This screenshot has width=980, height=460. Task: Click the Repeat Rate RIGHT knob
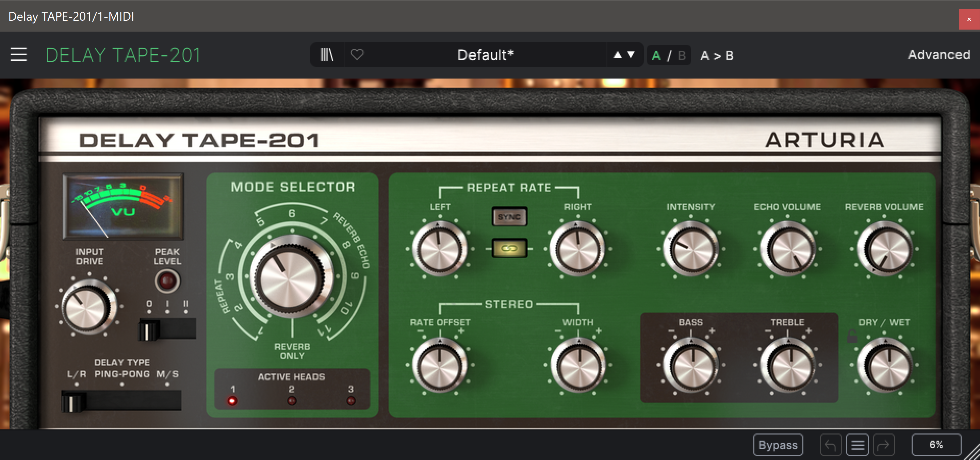(577, 249)
